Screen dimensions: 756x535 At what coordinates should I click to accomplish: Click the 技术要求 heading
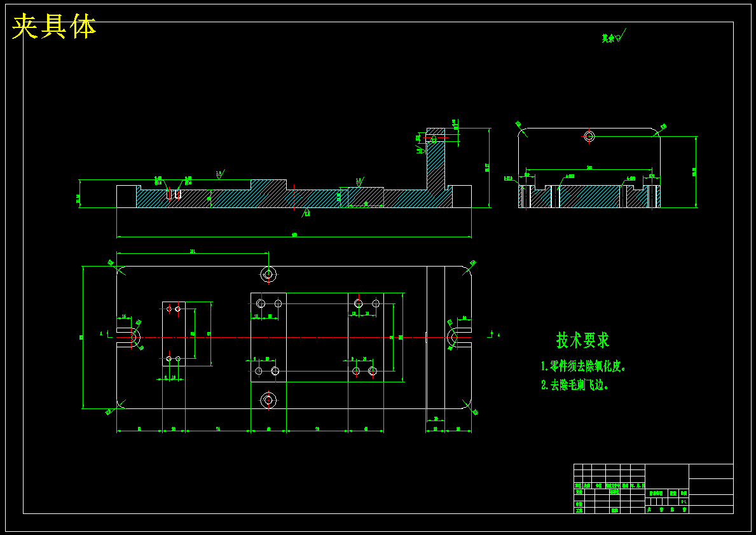pos(583,340)
